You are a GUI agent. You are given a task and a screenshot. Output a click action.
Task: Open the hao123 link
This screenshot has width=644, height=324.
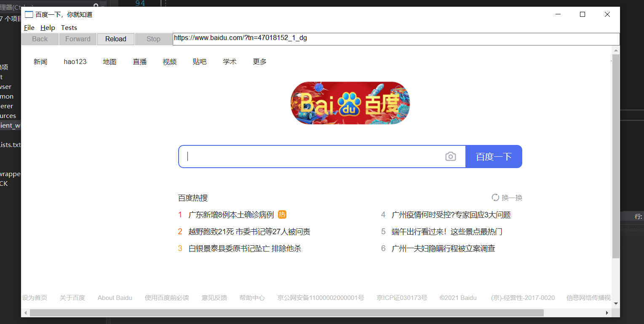(x=75, y=62)
